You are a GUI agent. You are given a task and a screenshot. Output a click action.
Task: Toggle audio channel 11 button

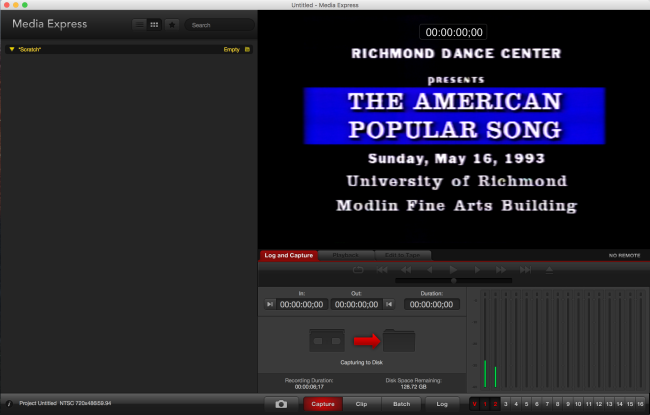589,404
